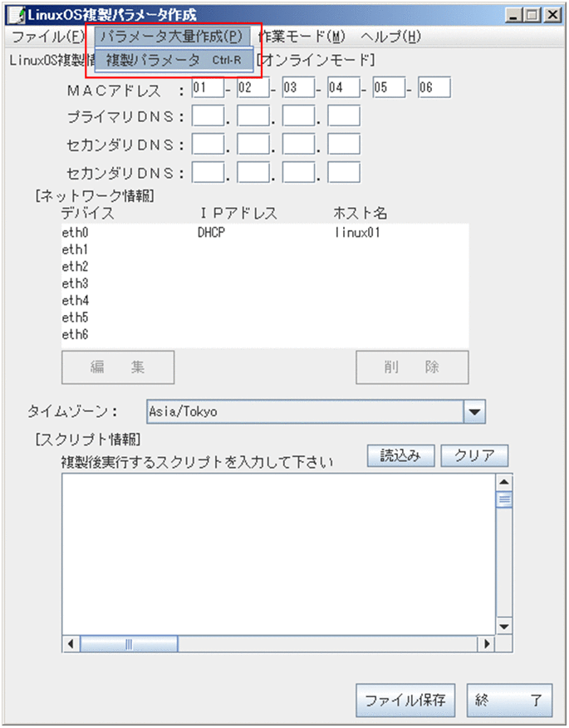This screenshot has height=728, width=569.
Task: Click inside the script text area
Action: (278, 553)
